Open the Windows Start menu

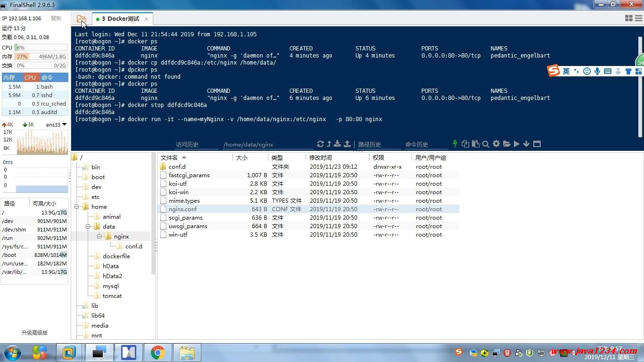click(x=13, y=352)
